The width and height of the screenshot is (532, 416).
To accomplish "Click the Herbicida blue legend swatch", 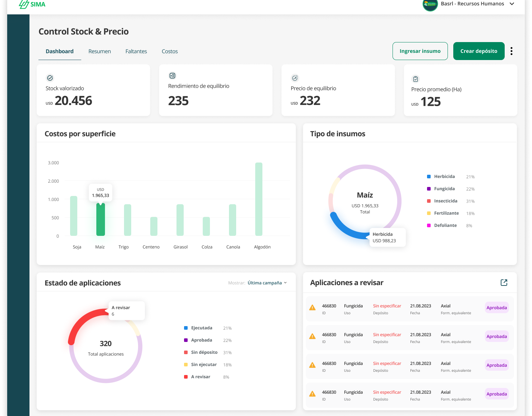I will coord(429,177).
